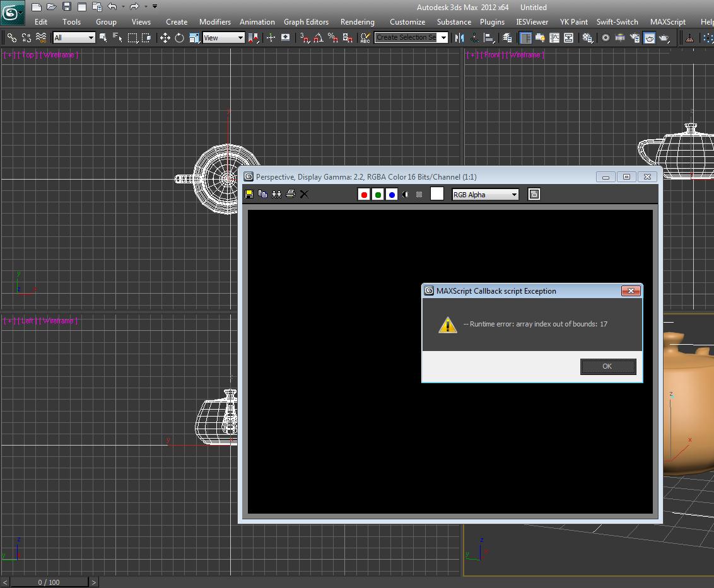Viewport: 714px width, 588px height.
Task: Open the MAXScript menu
Action: pos(667,21)
